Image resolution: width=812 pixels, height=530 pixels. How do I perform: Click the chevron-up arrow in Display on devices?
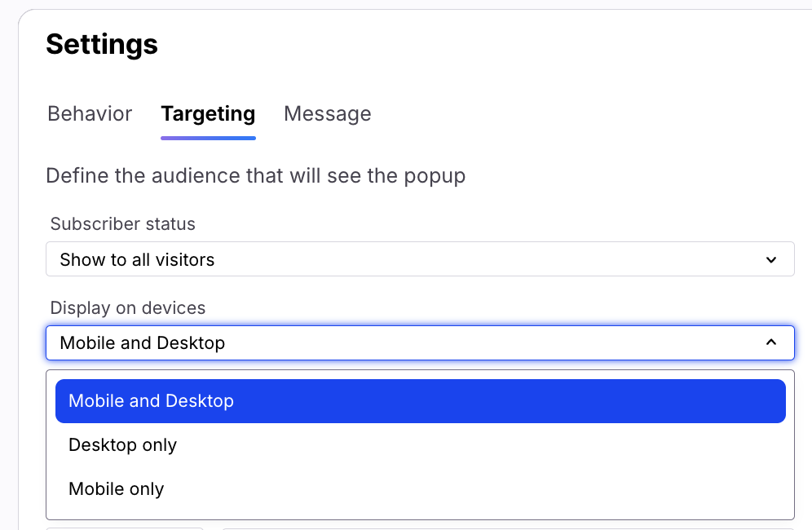(771, 343)
